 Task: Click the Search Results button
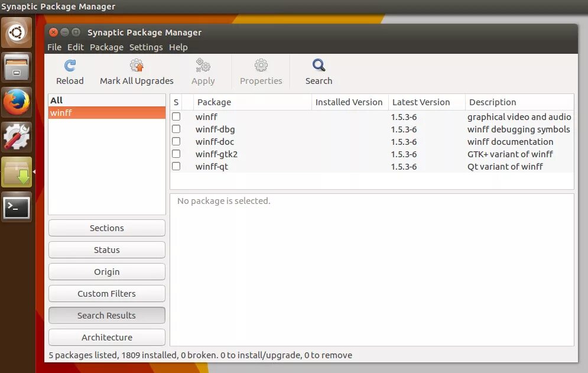click(107, 316)
